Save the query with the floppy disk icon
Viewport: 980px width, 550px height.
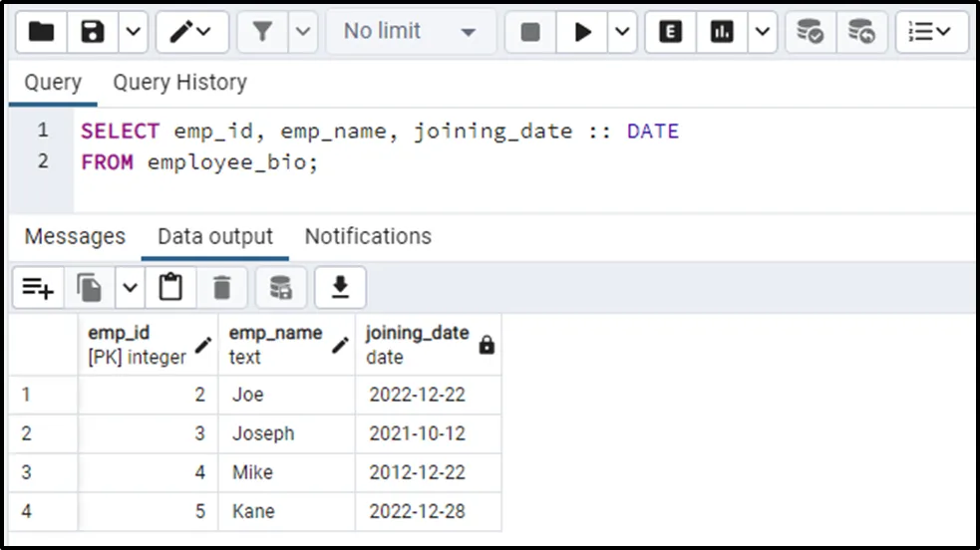point(93,32)
